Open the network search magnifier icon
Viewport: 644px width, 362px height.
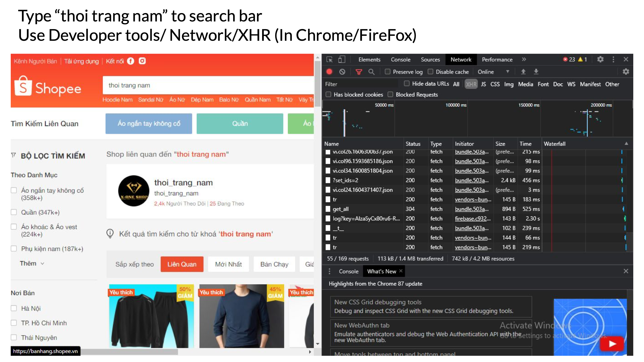(x=371, y=72)
